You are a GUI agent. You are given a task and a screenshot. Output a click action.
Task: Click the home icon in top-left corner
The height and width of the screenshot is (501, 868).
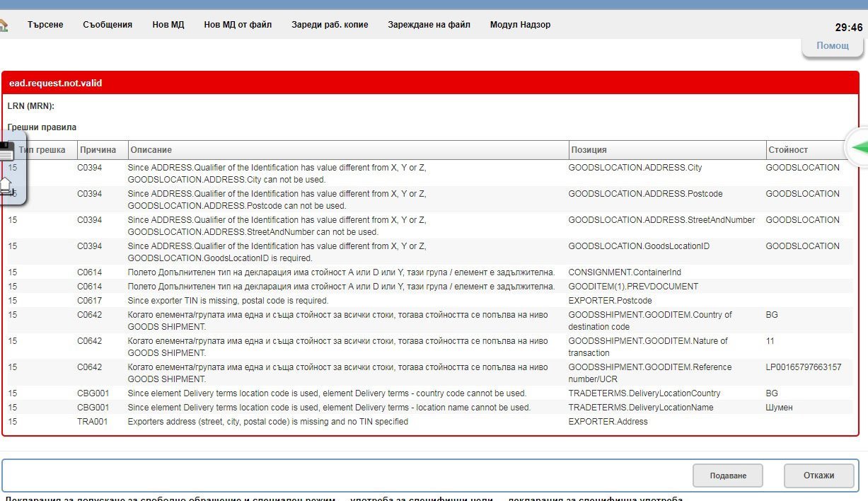4,25
